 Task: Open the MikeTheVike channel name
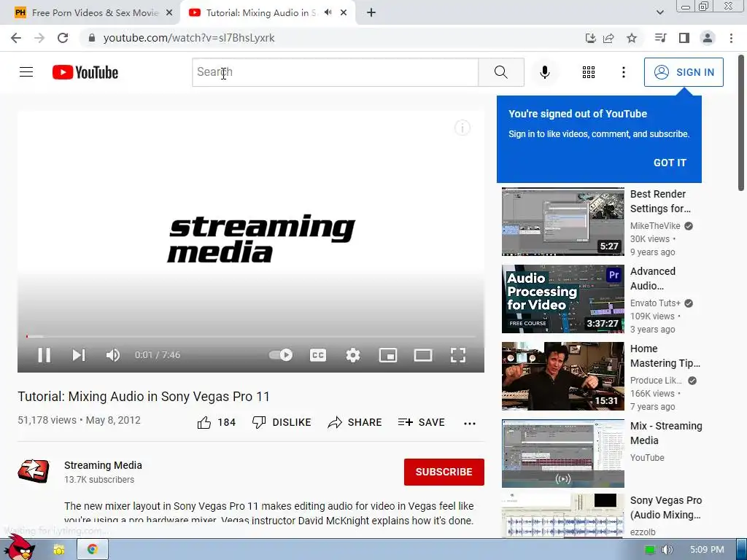[655, 226]
